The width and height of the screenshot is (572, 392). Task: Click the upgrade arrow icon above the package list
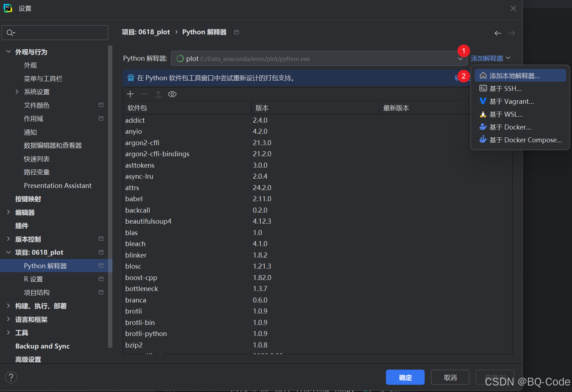tap(158, 94)
